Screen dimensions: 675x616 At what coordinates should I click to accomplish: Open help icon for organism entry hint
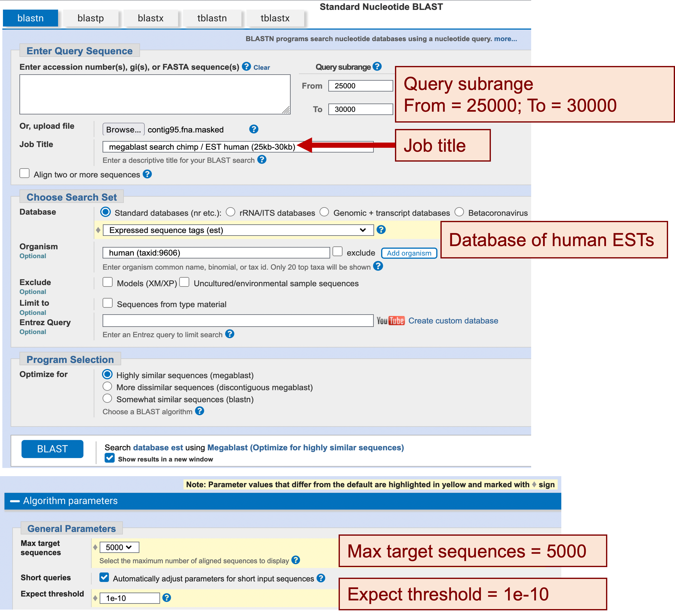(378, 266)
